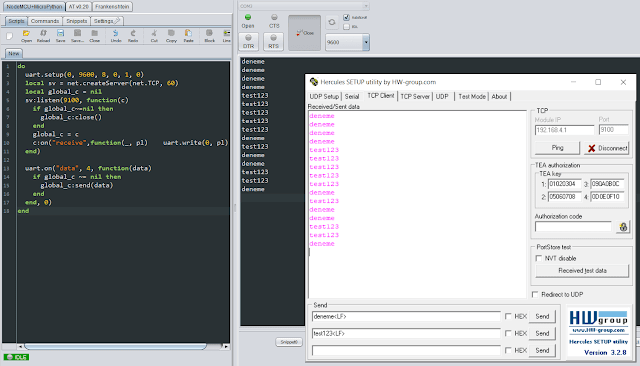Toggle the checkbox below AutoScroll
This screenshot has width=640, height=366.
[347, 27]
